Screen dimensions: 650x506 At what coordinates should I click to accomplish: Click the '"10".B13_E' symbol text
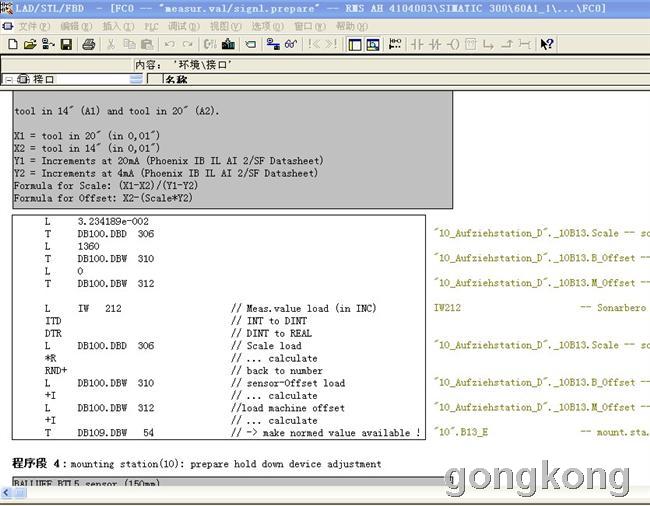coord(461,432)
